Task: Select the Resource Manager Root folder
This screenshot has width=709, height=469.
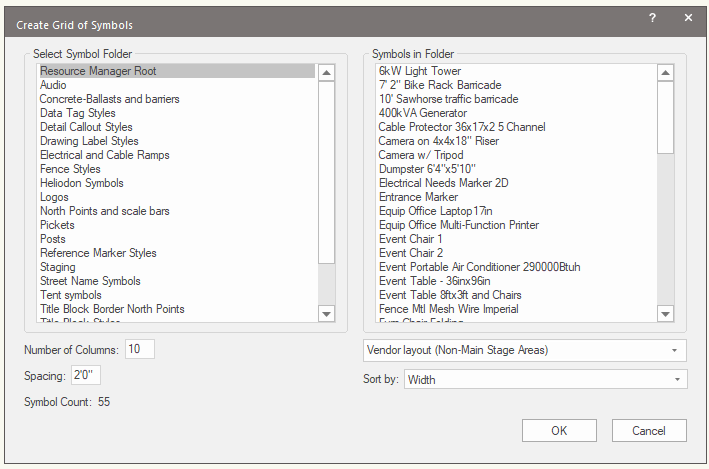Action: pyautogui.click(x=98, y=71)
